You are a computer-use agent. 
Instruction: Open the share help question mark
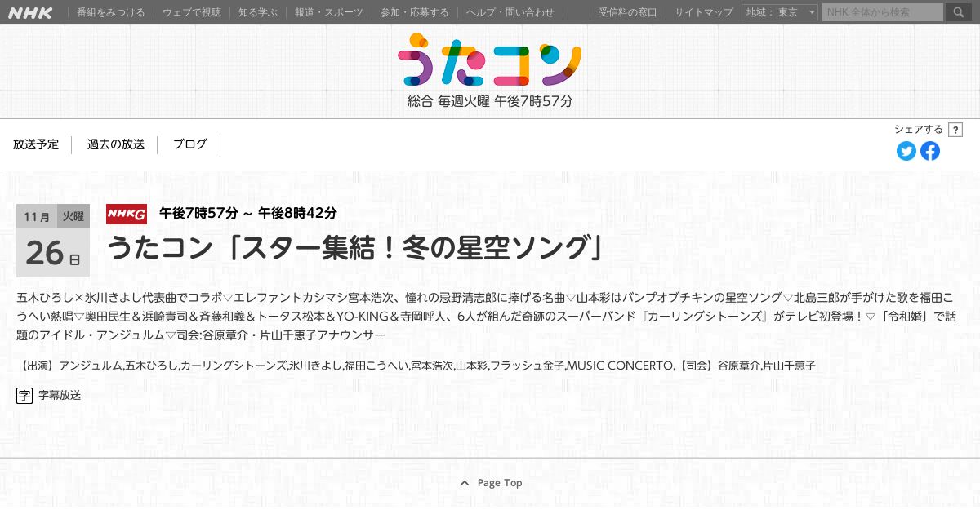(x=955, y=130)
